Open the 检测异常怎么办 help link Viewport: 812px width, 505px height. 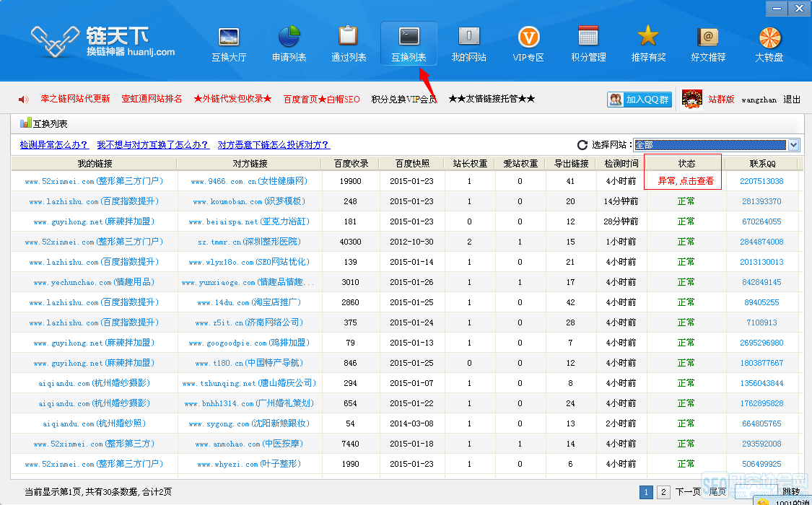[54, 145]
